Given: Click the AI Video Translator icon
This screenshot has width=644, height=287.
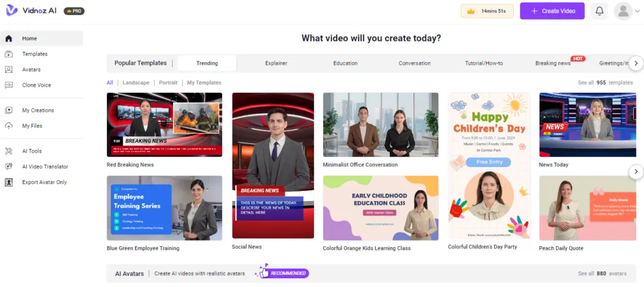Looking at the screenshot, I should tap(9, 167).
